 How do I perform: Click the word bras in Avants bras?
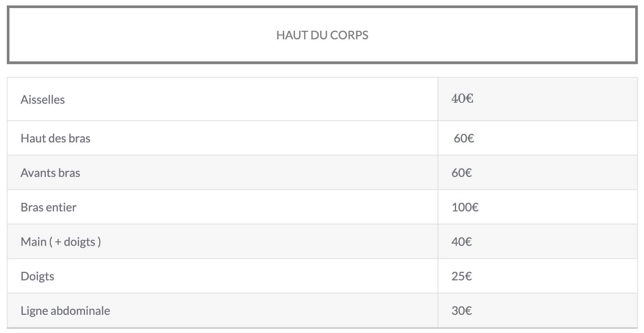coord(69,173)
